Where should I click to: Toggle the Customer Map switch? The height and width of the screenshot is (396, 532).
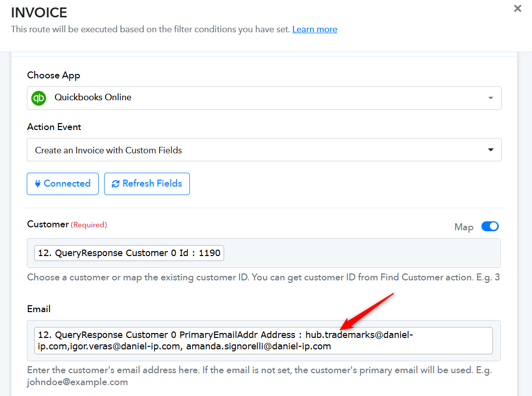pyautogui.click(x=490, y=227)
